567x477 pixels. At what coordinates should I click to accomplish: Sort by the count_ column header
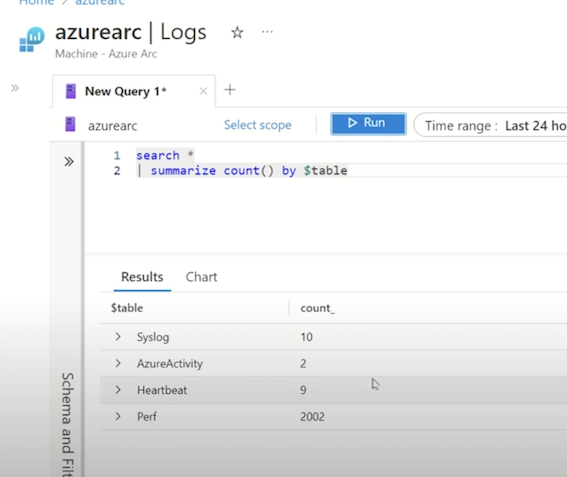coord(317,308)
